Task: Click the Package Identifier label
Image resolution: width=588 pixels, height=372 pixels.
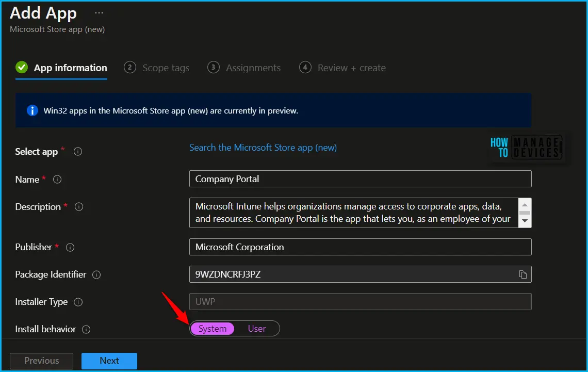Action: coord(51,274)
